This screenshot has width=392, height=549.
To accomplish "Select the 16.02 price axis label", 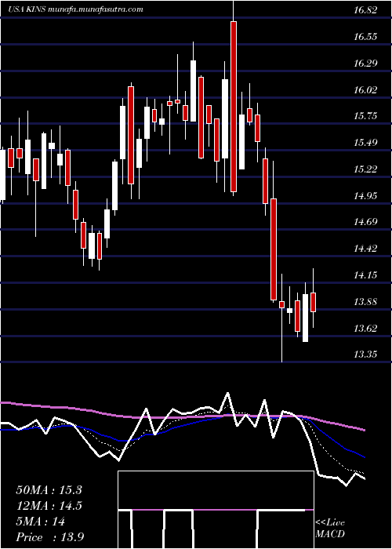I will [365, 90].
